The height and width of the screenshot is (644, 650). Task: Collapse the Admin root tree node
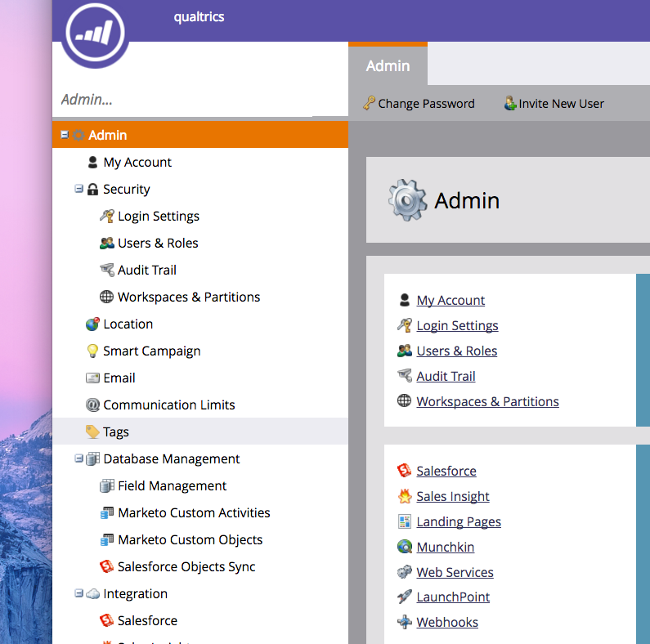click(65, 135)
